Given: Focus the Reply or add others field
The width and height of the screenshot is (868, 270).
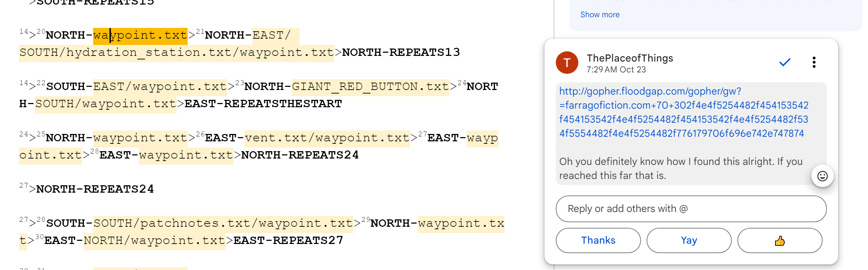Looking at the screenshot, I should point(691,209).
